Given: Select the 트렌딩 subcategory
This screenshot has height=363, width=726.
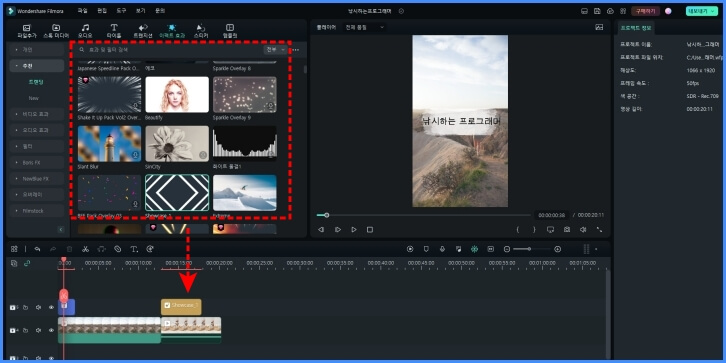Looking at the screenshot, I should coord(36,82).
